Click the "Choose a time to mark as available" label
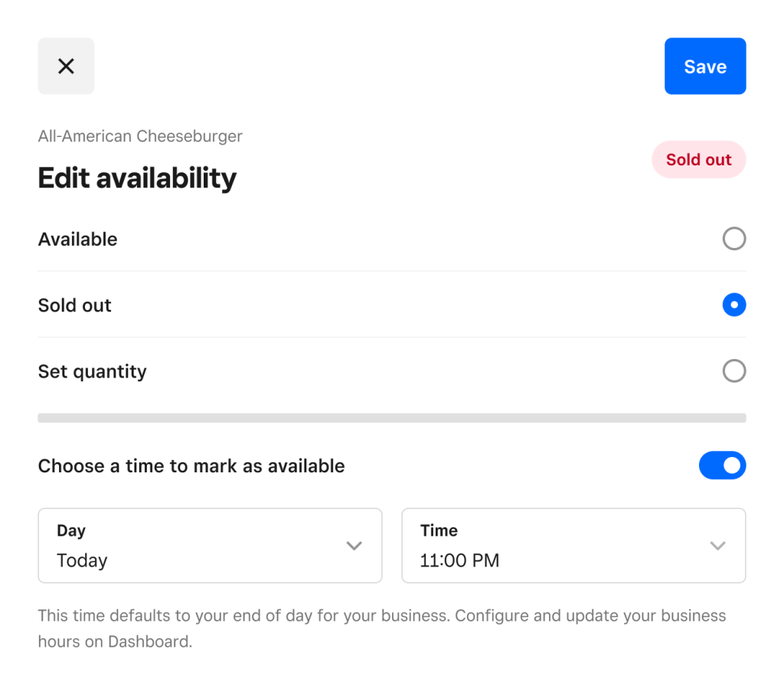 tap(191, 466)
